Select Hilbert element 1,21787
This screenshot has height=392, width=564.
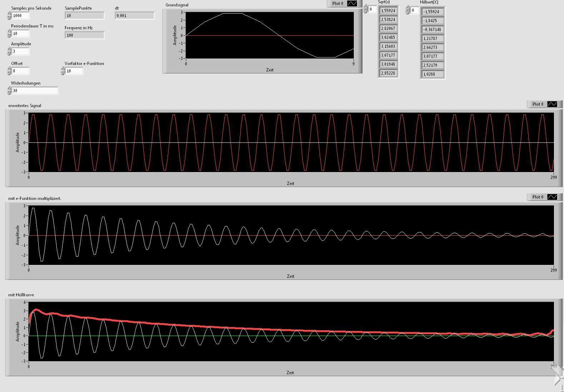432,39
